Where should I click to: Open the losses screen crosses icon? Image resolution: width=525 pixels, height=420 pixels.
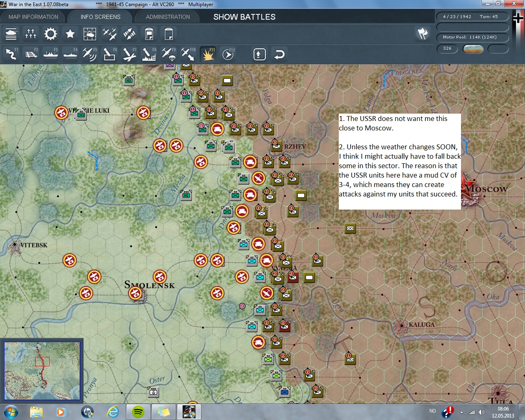pyautogui.click(x=31, y=34)
